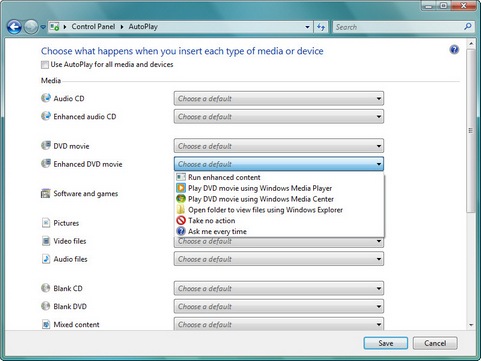Open the DVD movie default dropdown

279,146
